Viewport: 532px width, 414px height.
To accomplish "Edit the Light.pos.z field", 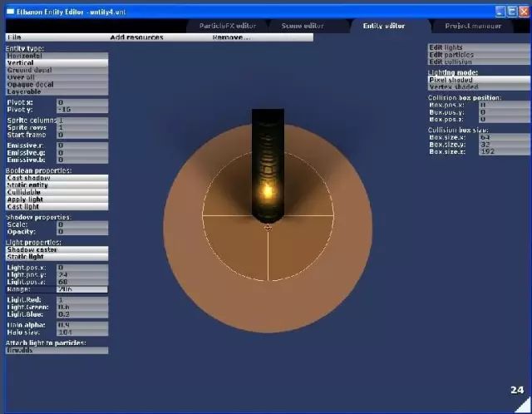I will [x=82, y=282].
